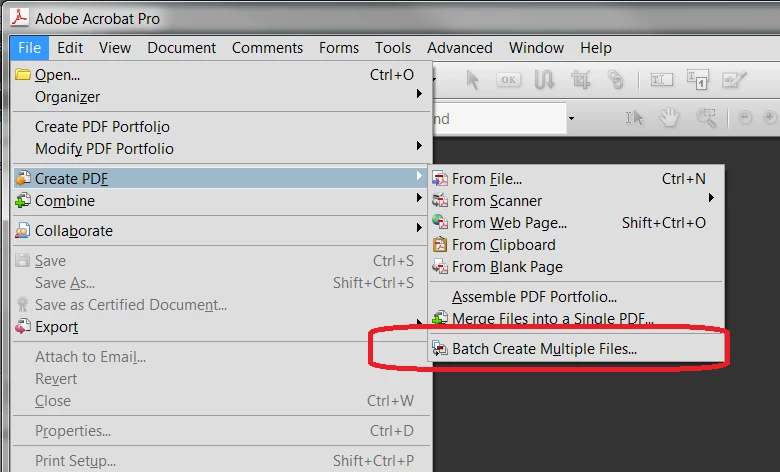Choose From Web Page... entry
Image resolution: width=780 pixels, height=472 pixels.
pos(576,222)
